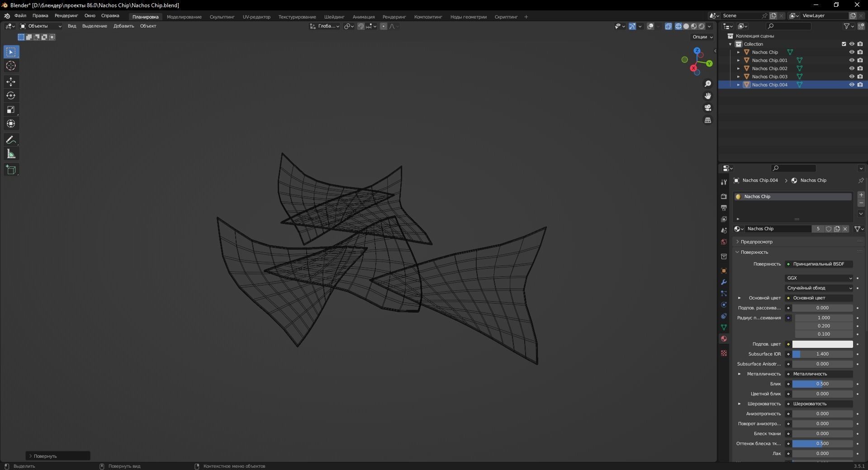Open the Добавить menu in viewport header
The width and height of the screenshot is (868, 470).
point(123,26)
